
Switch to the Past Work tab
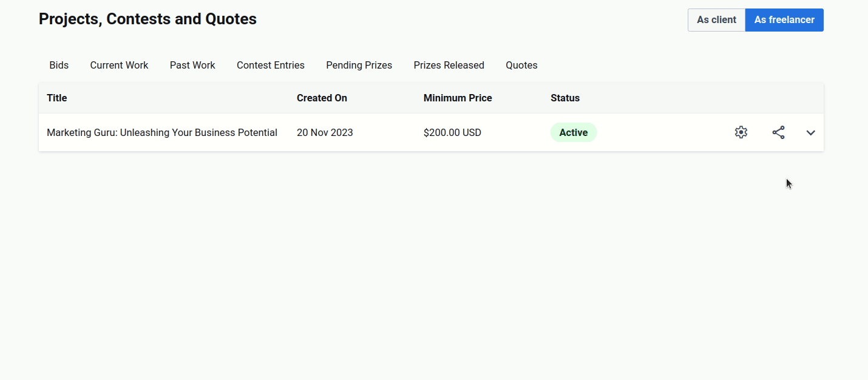pyautogui.click(x=192, y=66)
